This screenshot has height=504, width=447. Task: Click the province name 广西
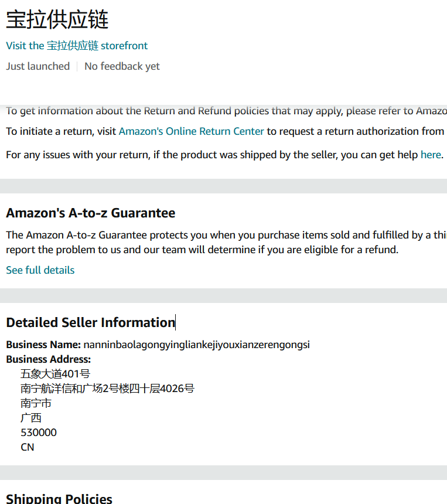31,418
